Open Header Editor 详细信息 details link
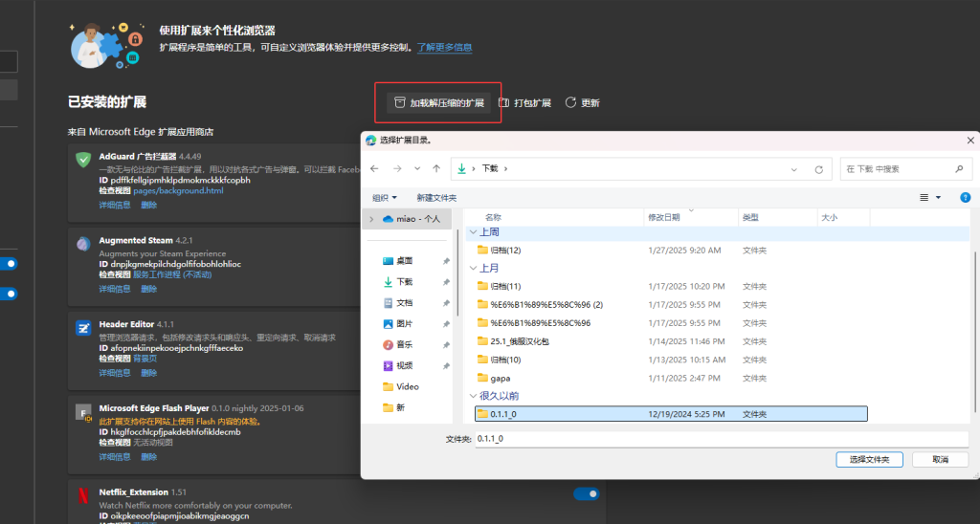The image size is (980, 524). click(x=115, y=373)
